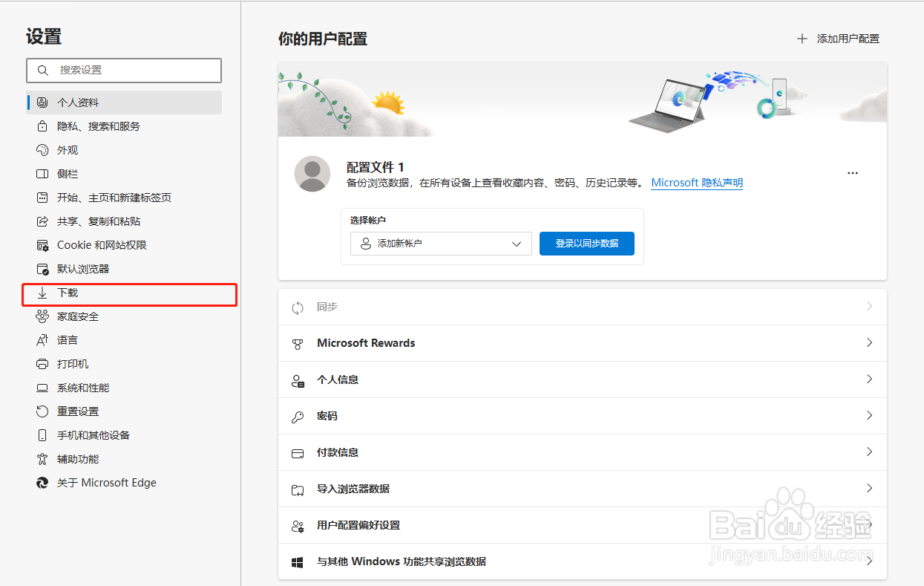Click the 配置文件 1 profile name
The width and height of the screenshot is (924, 586).
coord(376,167)
